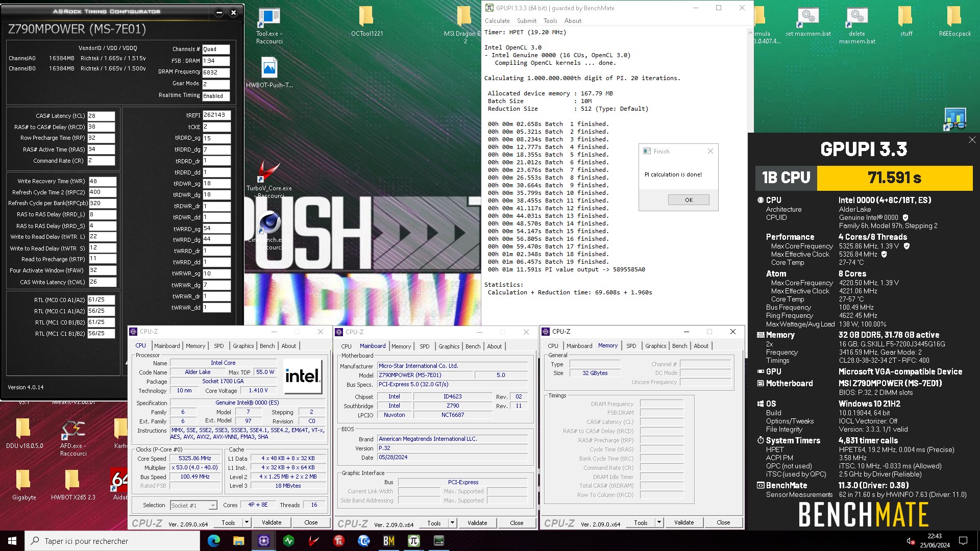Image resolution: width=980 pixels, height=551 pixels.
Task: Edit the CAS# Latency (tCL) value field
Action: [x=101, y=116]
